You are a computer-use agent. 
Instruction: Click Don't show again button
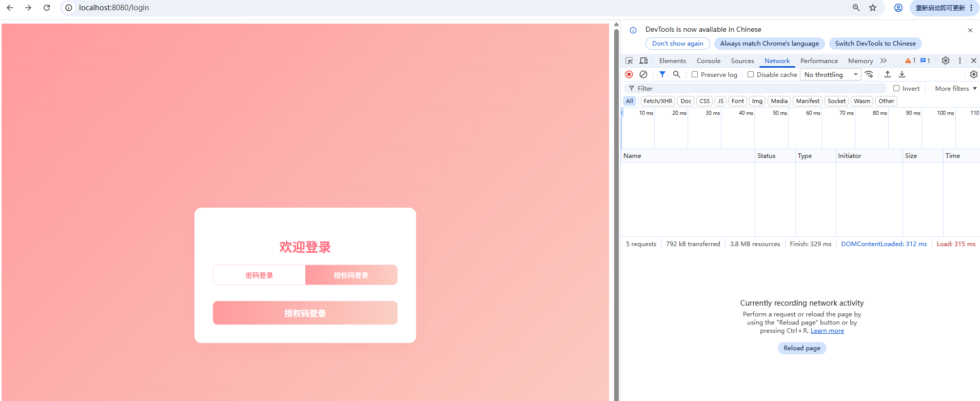[678, 44]
